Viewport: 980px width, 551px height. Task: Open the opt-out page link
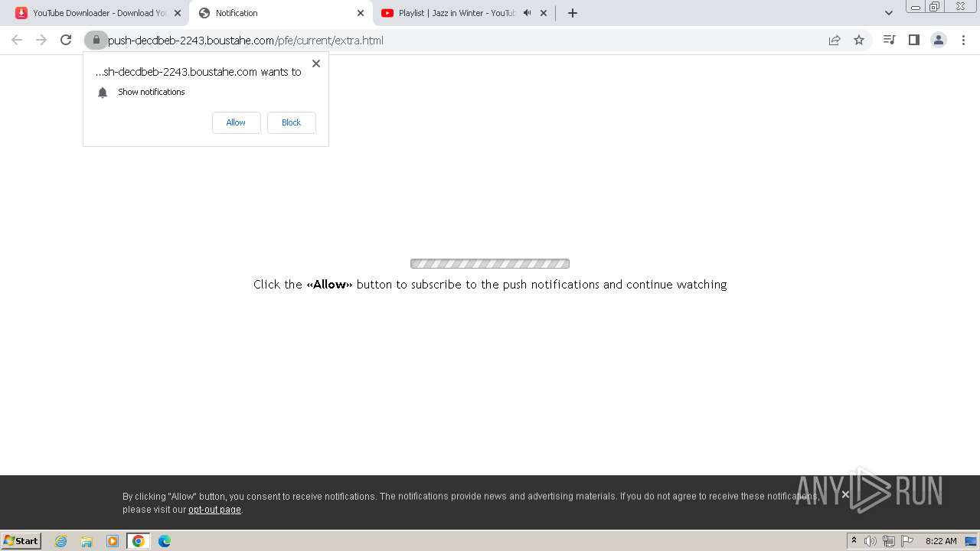click(214, 510)
